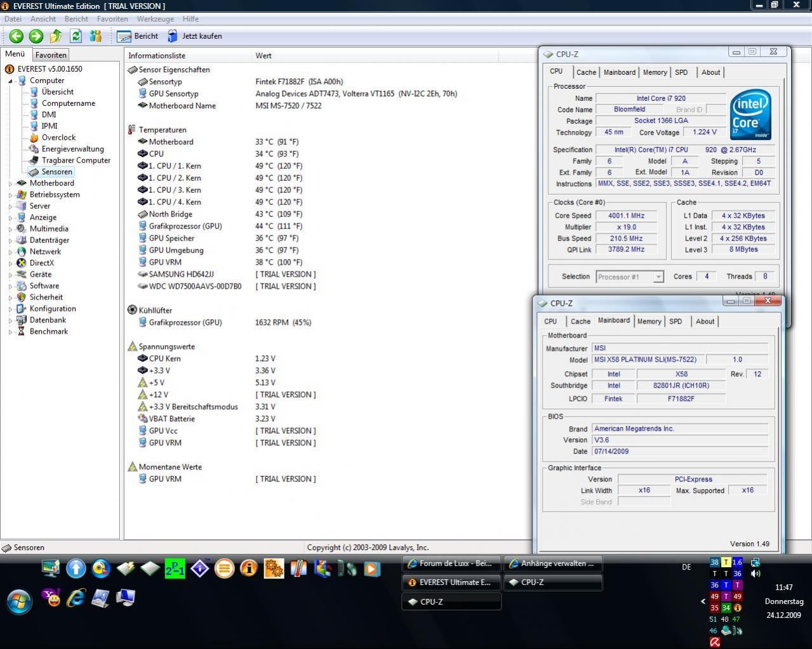This screenshot has height=649, width=812.
Task: Click the orange info EVEREST quick launch icon
Action: pos(249,568)
